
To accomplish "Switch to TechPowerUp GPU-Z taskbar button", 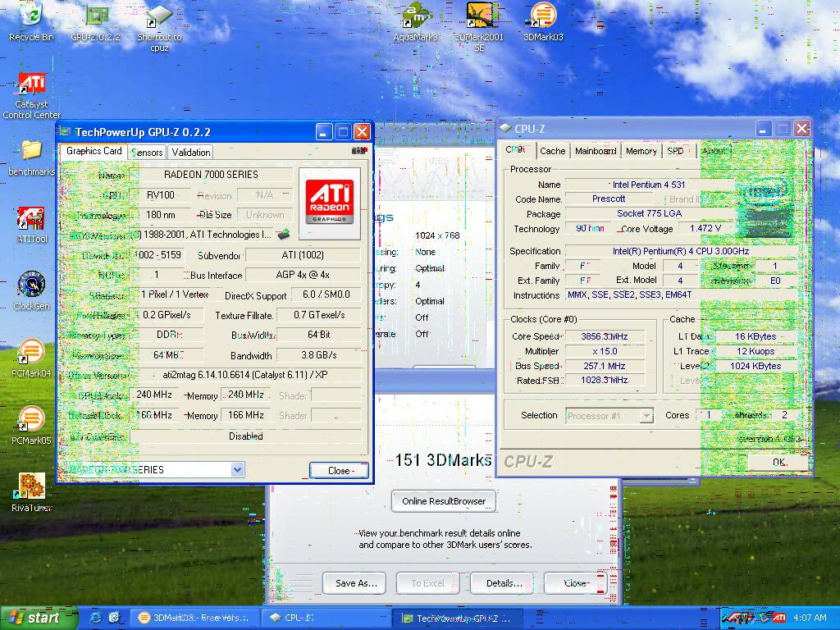I will coord(458,619).
